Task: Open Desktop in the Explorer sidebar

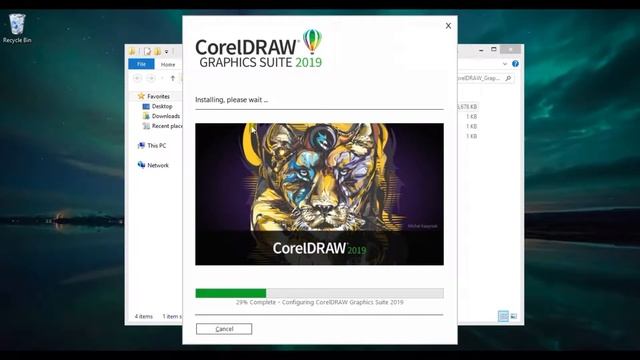Action: 158,106
